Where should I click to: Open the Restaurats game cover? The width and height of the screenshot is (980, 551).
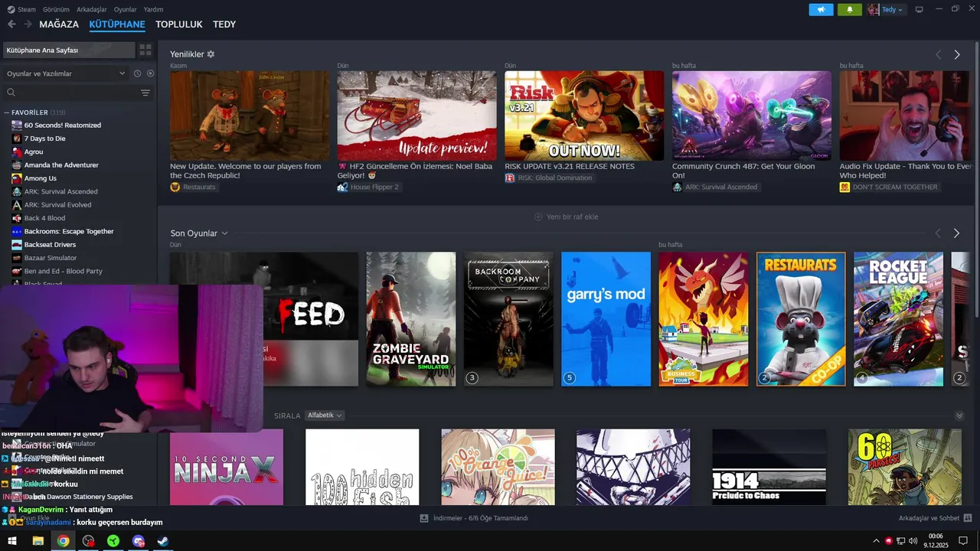pyautogui.click(x=801, y=319)
